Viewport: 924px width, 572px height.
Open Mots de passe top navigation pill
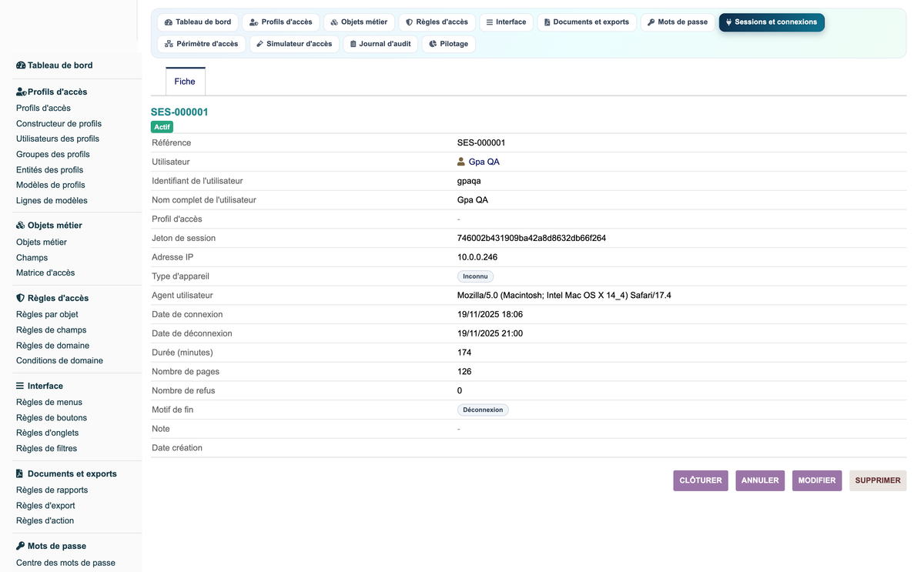678,22
